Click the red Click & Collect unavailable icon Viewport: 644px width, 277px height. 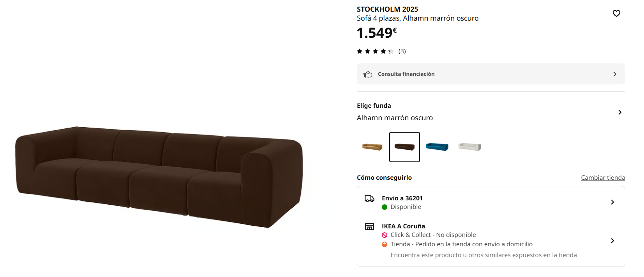[x=385, y=235]
